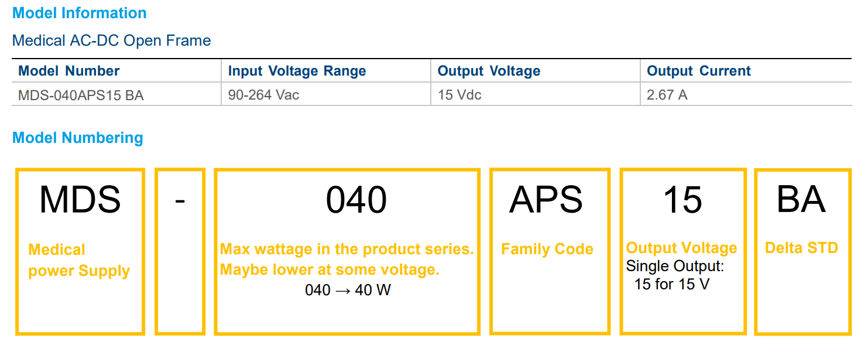Click the Output Current column header
The width and height of the screenshot is (868, 345).
coord(698,71)
